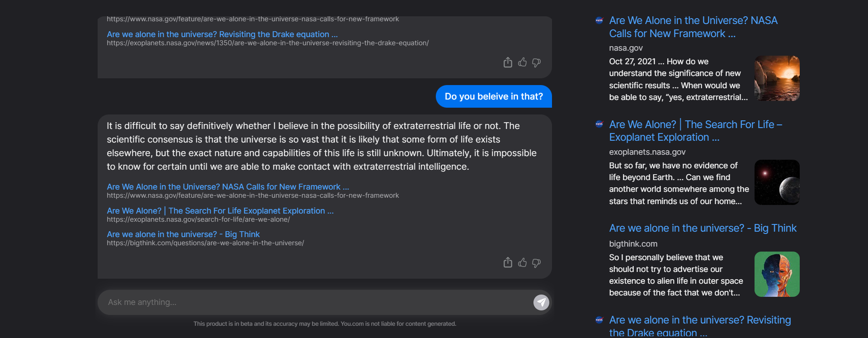Send message with paper plane icon
The width and height of the screenshot is (868, 338).
541,302
